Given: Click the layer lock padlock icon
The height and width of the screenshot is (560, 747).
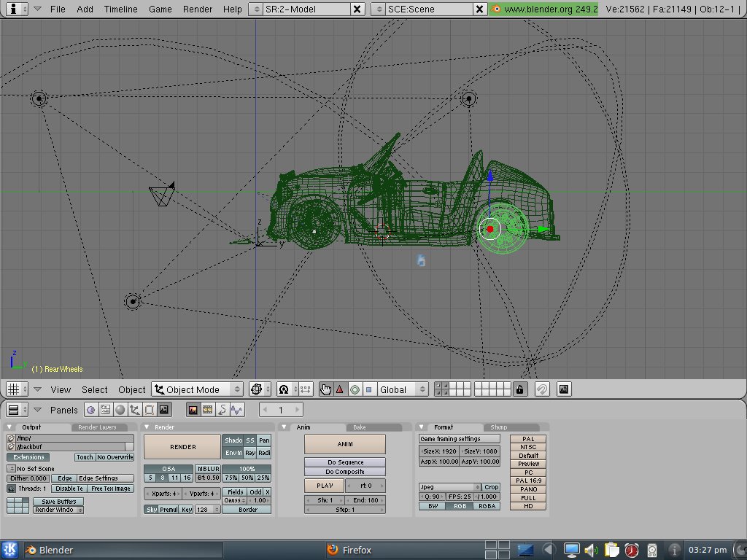Looking at the screenshot, I should pos(519,389).
